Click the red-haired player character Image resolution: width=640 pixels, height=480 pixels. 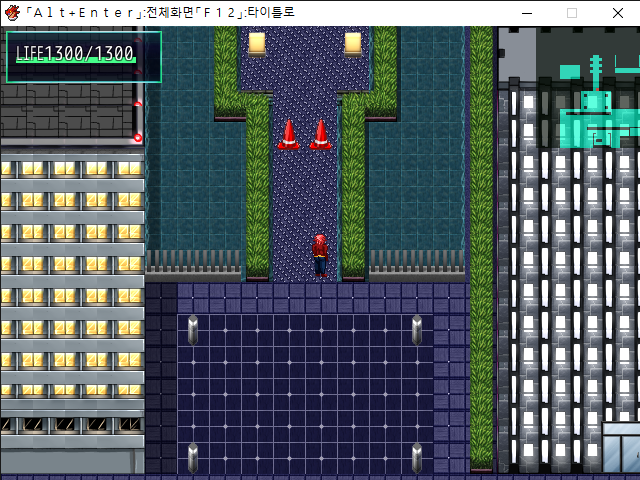pyautogui.click(x=320, y=256)
